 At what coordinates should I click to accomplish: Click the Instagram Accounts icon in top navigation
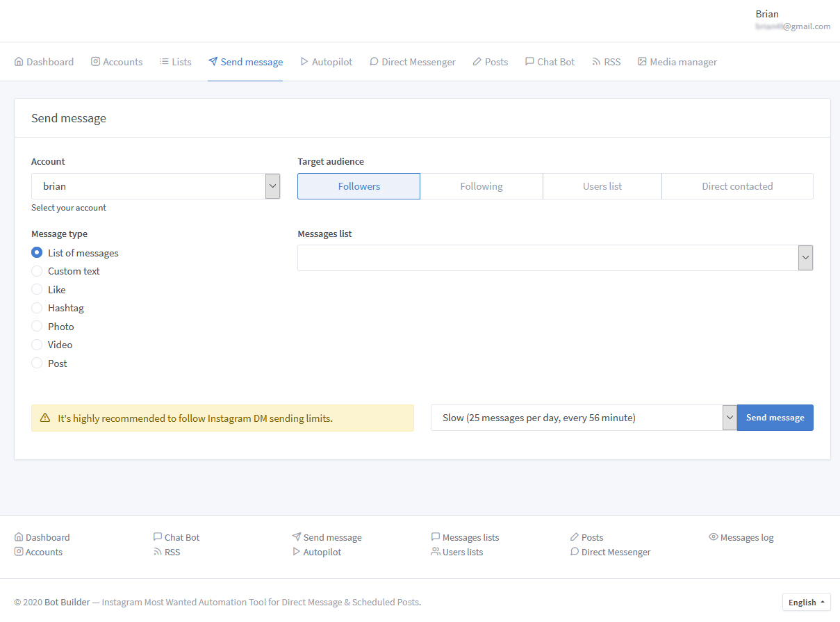[x=96, y=62]
